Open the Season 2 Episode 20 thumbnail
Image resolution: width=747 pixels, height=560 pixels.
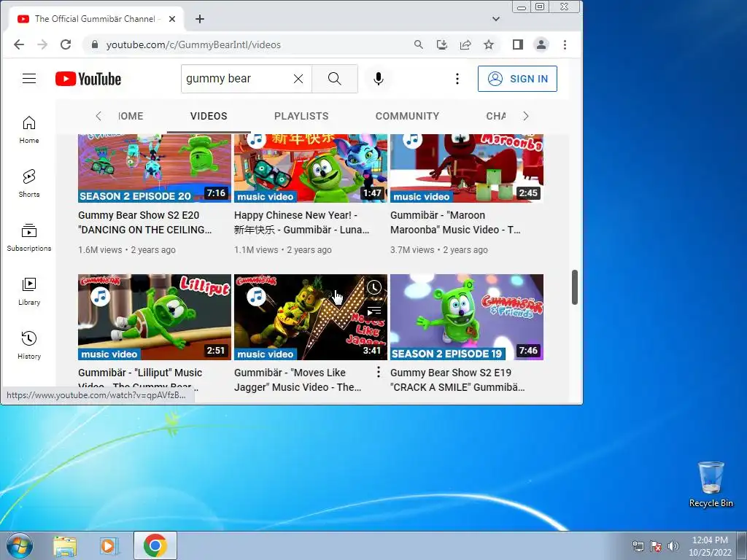click(155, 168)
